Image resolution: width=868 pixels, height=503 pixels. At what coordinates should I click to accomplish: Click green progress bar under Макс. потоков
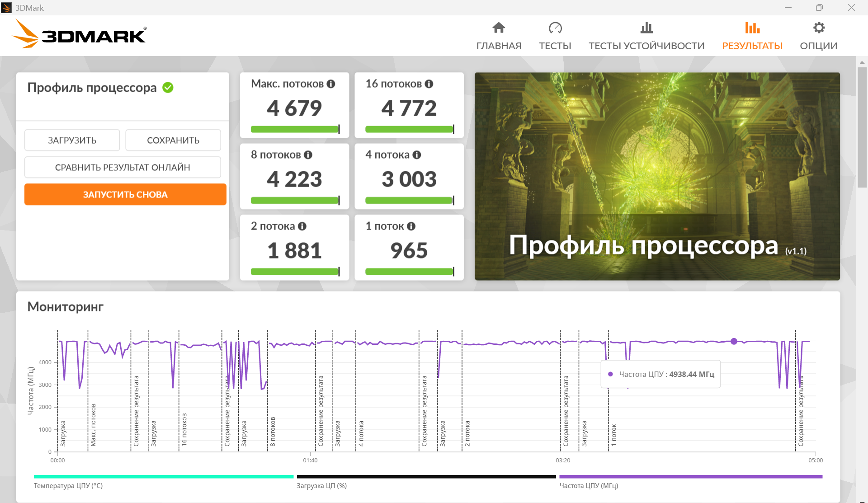295,129
